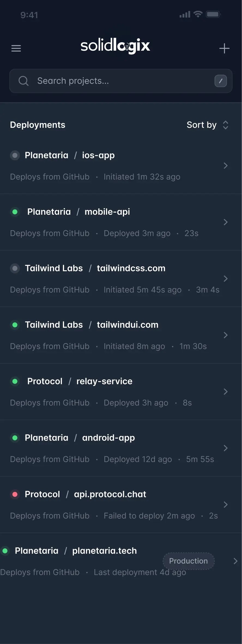This screenshot has height=644, width=242.
Task: Open the api.protocol.chat project name
Action: coord(110,494)
